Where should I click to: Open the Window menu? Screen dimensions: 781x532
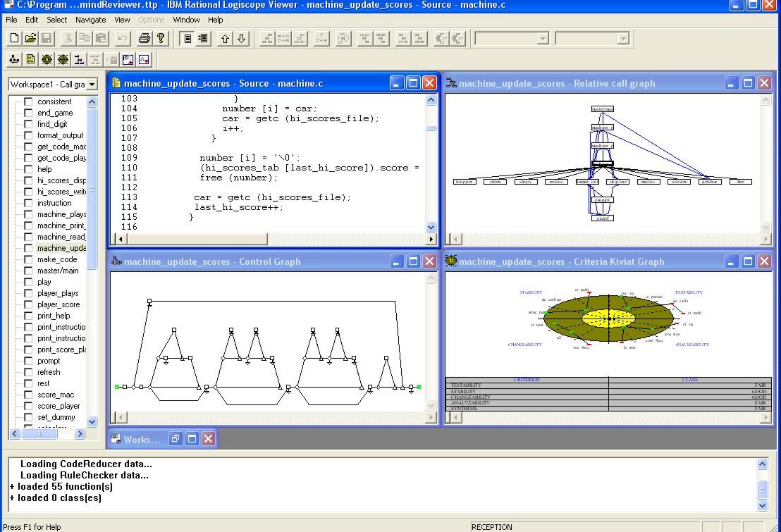click(x=186, y=20)
